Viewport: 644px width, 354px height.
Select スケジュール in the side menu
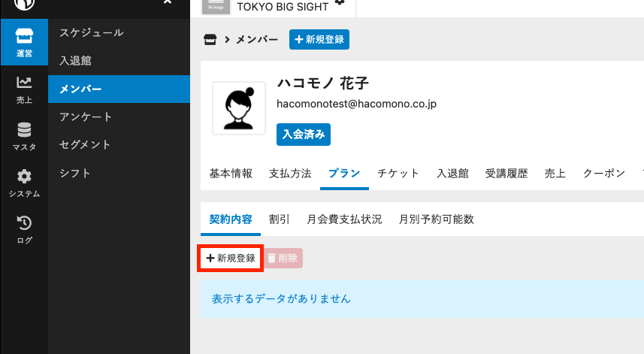click(91, 33)
